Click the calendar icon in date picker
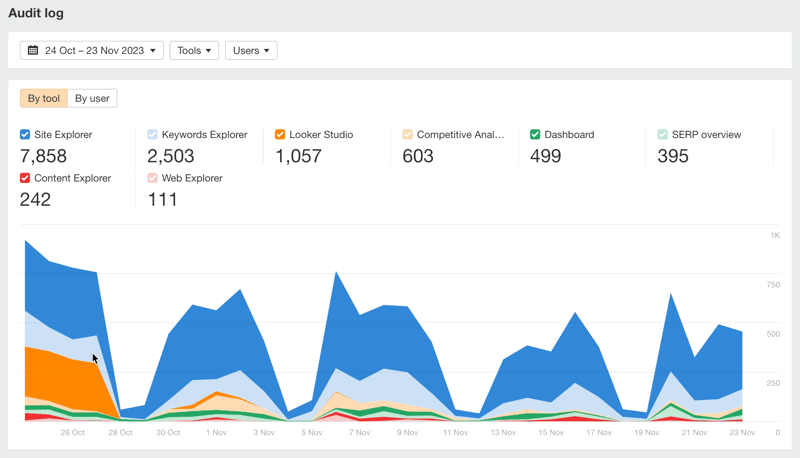 (33, 51)
